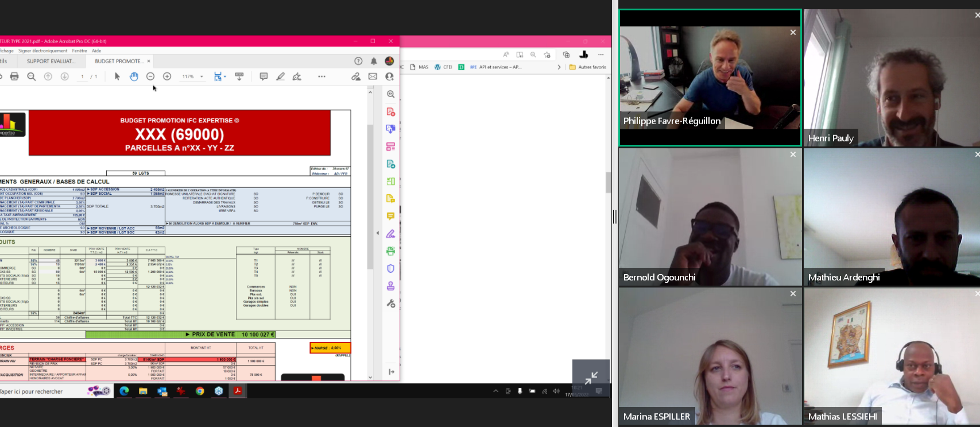Open Adobe Acrobat from taskbar
The height and width of the screenshot is (427, 980).
click(238, 391)
